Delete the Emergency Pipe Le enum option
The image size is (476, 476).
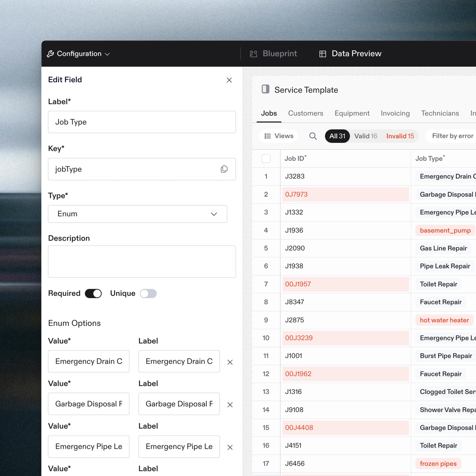pos(230,448)
